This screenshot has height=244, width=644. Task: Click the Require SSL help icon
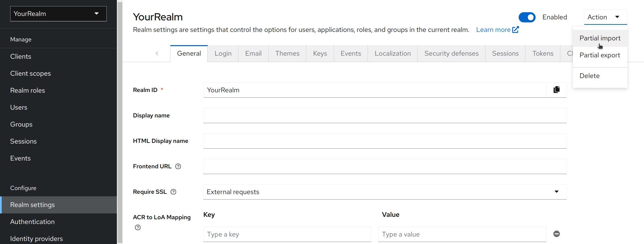click(x=173, y=192)
